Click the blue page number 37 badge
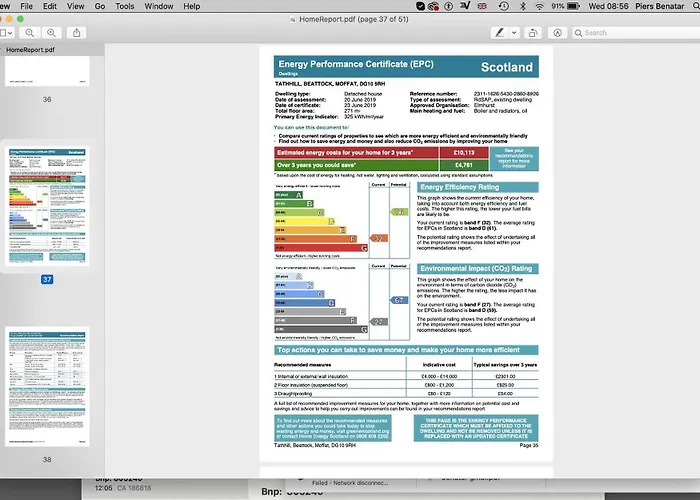 47,279
